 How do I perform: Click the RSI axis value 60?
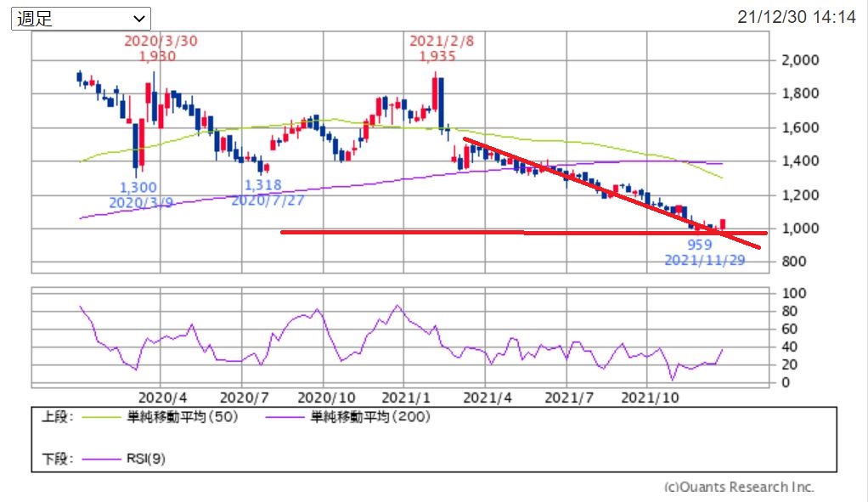pyautogui.click(x=789, y=329)
